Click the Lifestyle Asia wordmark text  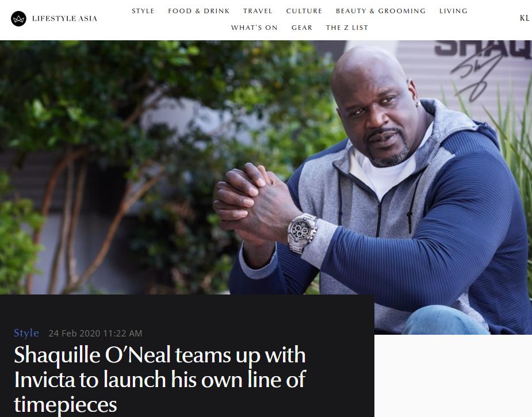[x=64, y=18]
